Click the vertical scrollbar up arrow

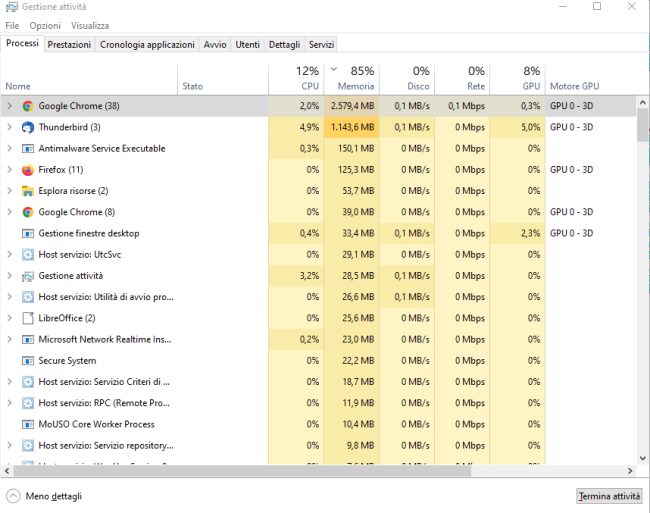coord(643,102)
